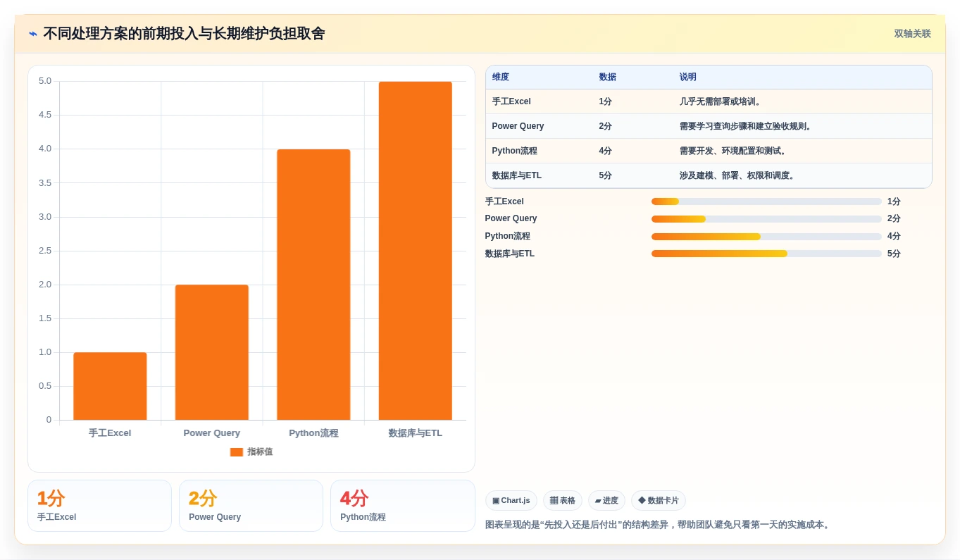
Task: Click the 维度 column header
Action: click(x=501, y=77)
